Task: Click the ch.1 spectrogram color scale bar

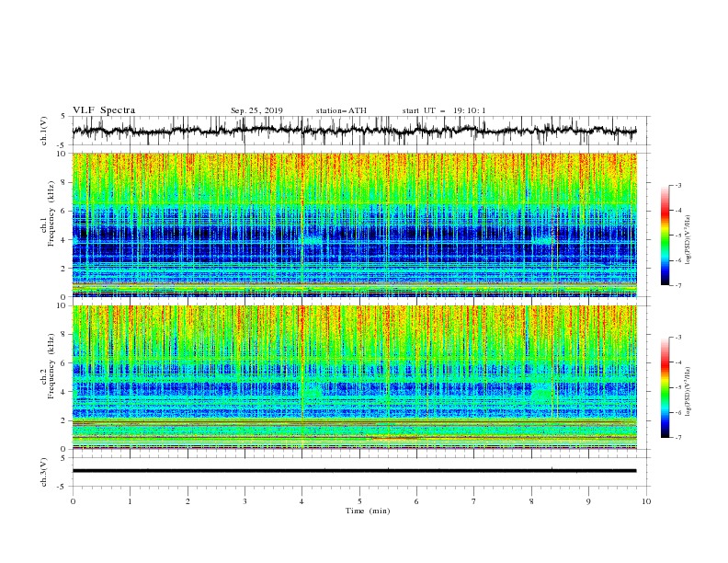Action: pos(665,236)
